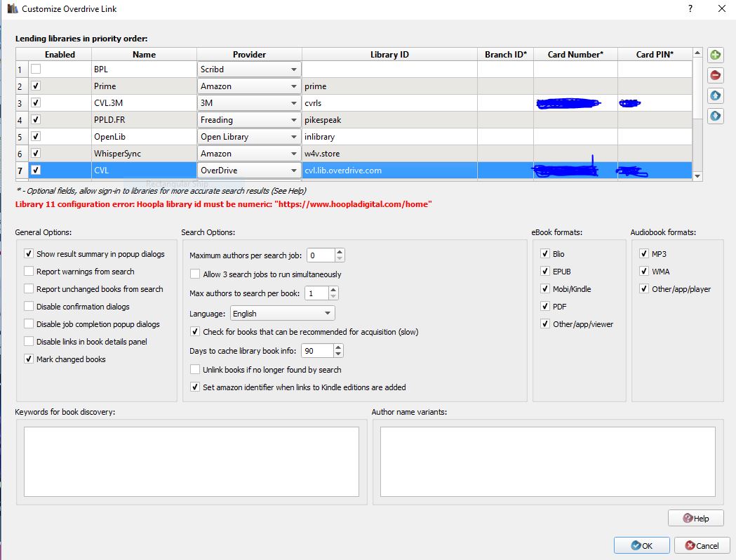Remove selected library with the red minus icon
This screenshot has width=736, height=560.
(716, 75)
